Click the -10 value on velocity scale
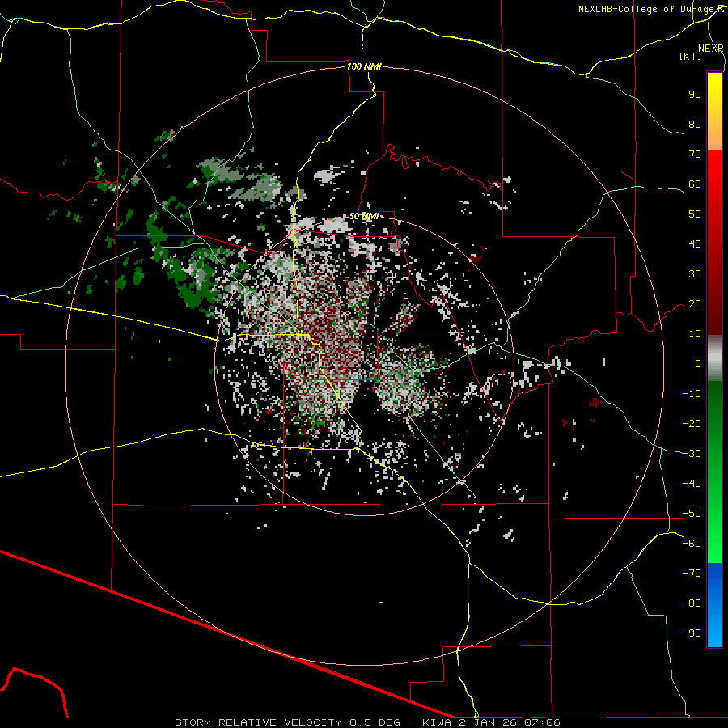Image resolution: width=728 pixels, height=728 pixels. click(x=692, y=394)
